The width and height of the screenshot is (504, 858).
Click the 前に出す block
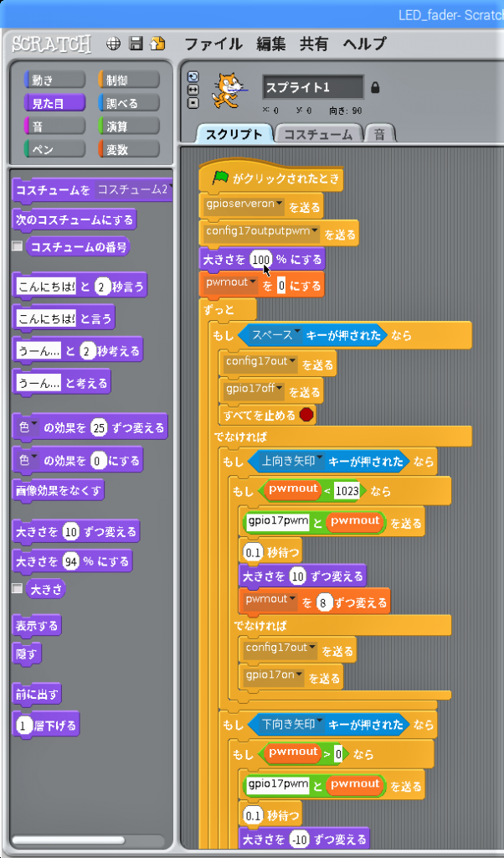pos(37,695)
